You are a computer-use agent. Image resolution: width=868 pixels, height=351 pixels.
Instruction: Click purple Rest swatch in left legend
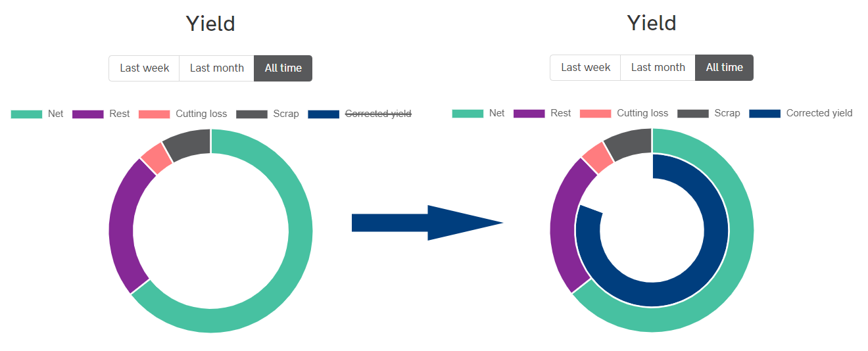pos(87,114)
